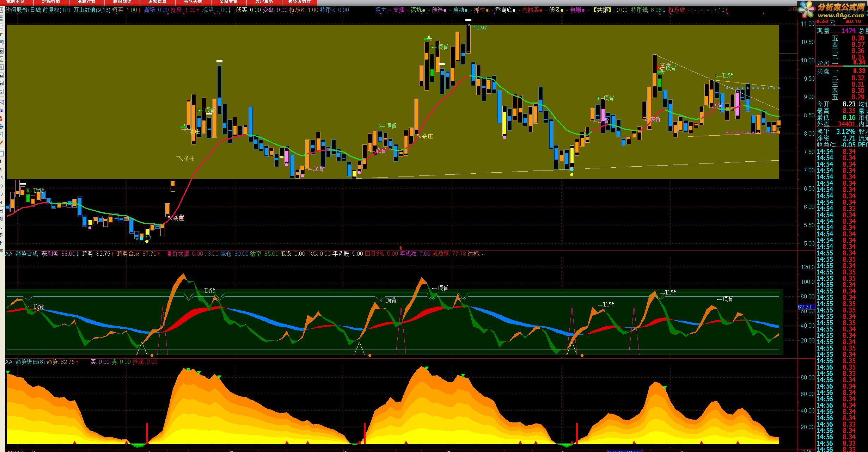Click the 减仓: 80.00 value

coord(234,254)
